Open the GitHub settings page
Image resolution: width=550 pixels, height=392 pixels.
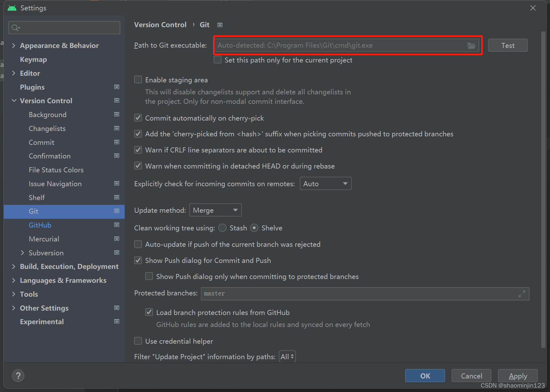[40, 225]
